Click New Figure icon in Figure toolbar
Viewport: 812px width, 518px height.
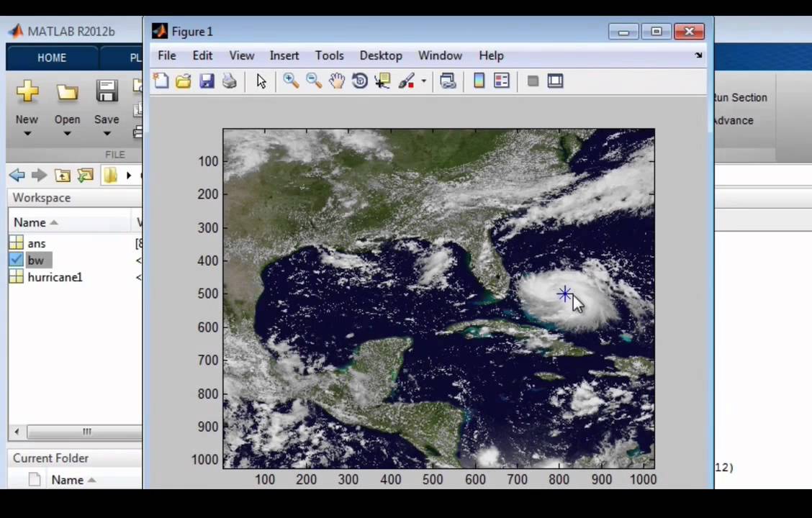[161, 81]
